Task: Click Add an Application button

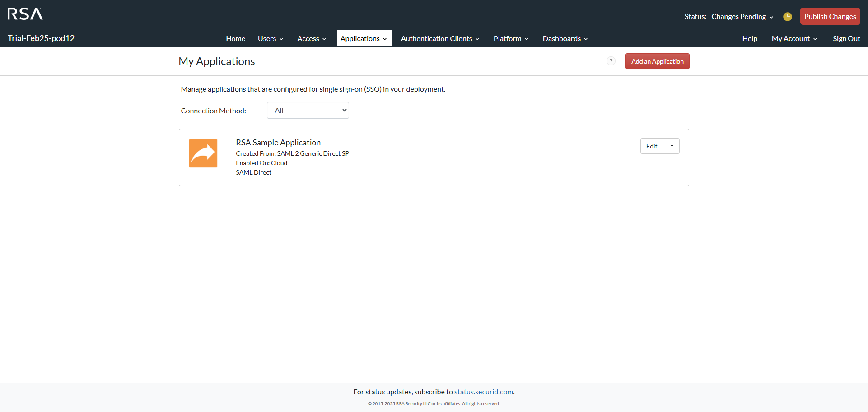Action: (x=657, y=61)
